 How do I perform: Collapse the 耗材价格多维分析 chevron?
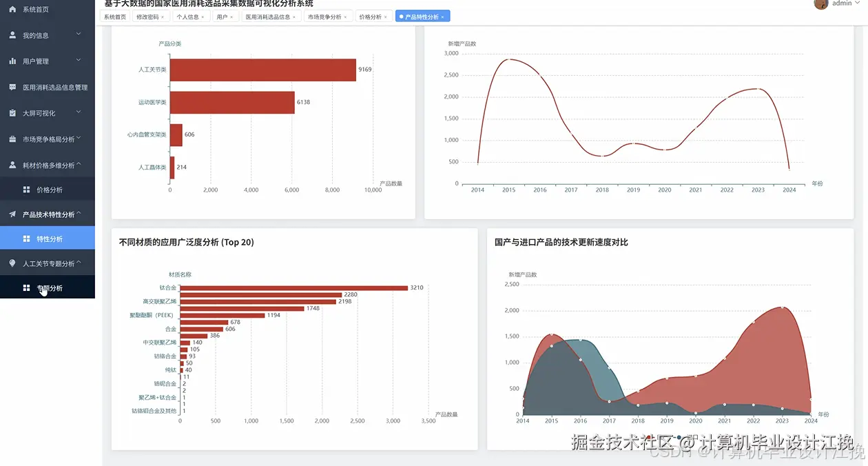pos(79,165)
